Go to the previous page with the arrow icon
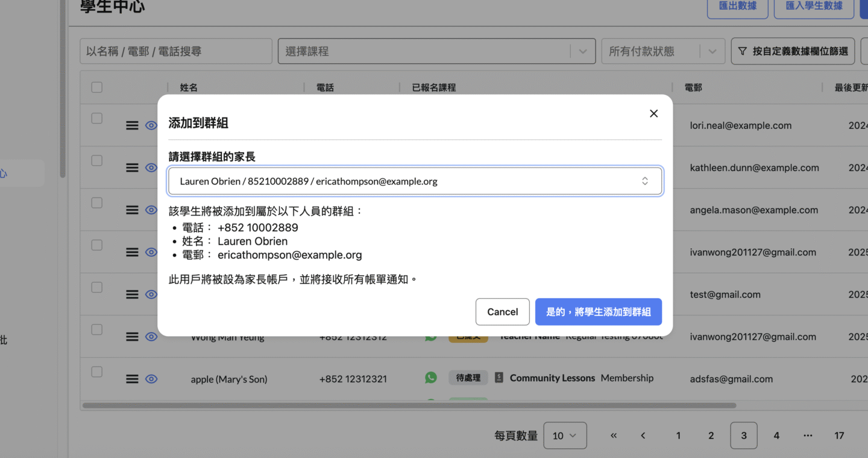Image resolution: width=868 pixels, height=458 pixels. click(643, 436)
